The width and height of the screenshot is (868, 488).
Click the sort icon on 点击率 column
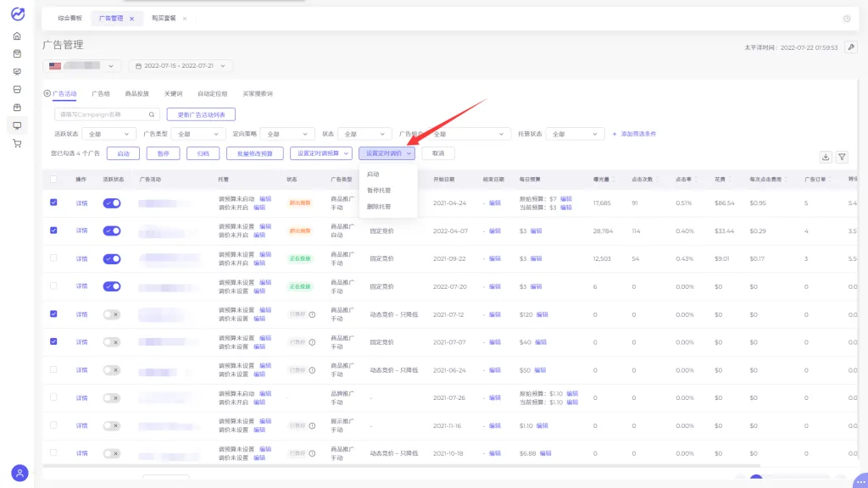696,180
